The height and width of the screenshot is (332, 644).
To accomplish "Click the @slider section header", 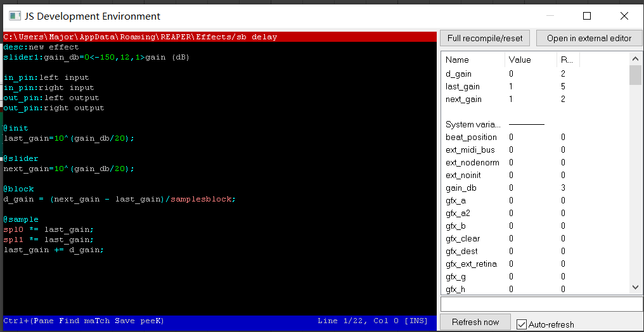I will pyautogui.click(x=21, y=159).
